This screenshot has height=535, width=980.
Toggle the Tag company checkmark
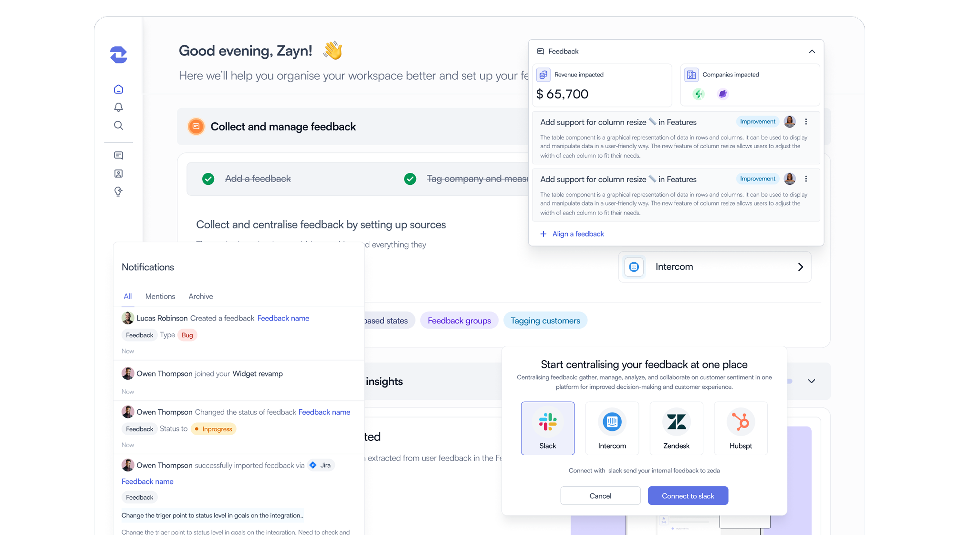[x=410, y=179]
